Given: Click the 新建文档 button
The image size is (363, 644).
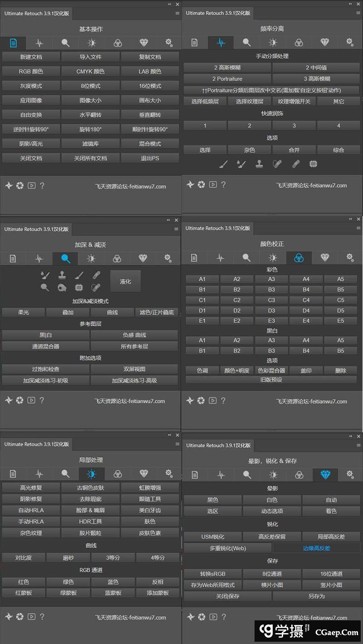Looking at the screenshot, I should (31, 57).
